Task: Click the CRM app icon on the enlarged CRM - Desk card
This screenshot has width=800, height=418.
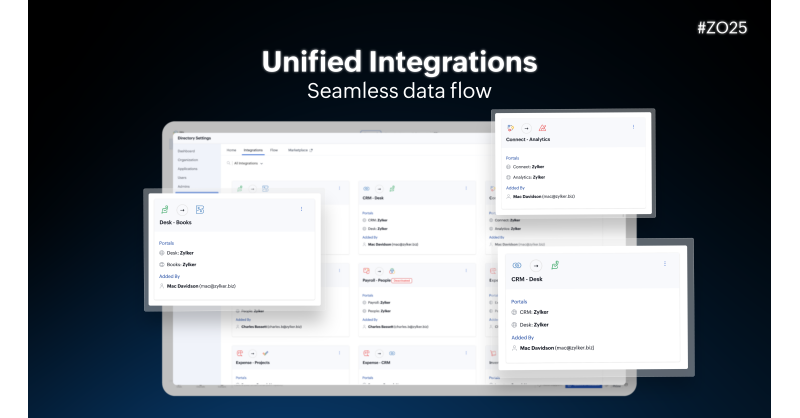Action: 517,265
